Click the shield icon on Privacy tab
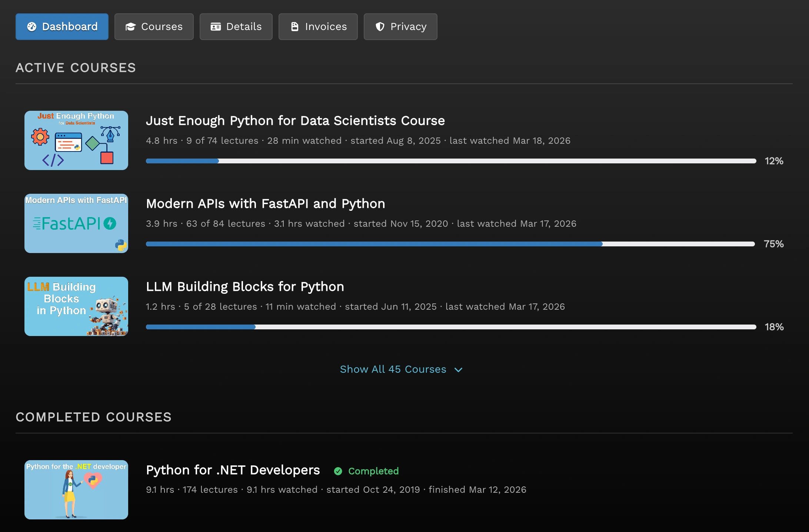809x532 pixels. [380, 26]
